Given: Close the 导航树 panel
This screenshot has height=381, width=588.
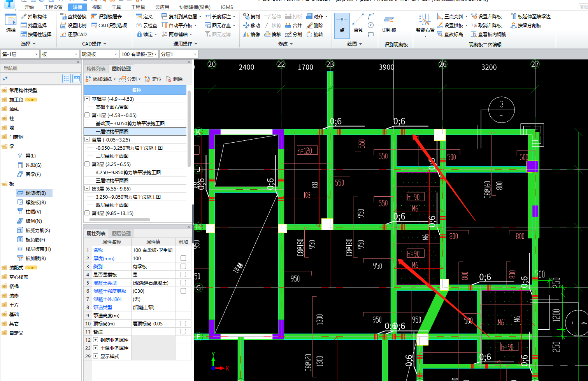Looking at the screenshot, I should pos(78,62).
